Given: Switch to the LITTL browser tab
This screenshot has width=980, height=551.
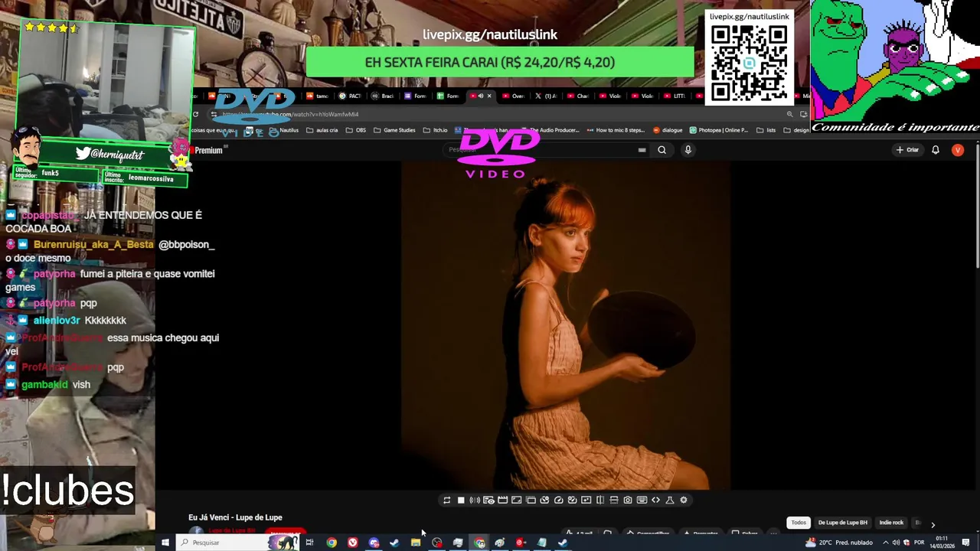Looking at the screenshot, I should pos(676,96).
